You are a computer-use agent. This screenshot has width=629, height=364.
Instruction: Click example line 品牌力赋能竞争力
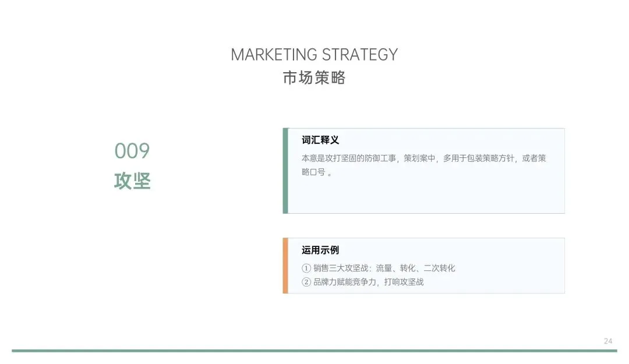coord(368,282)
